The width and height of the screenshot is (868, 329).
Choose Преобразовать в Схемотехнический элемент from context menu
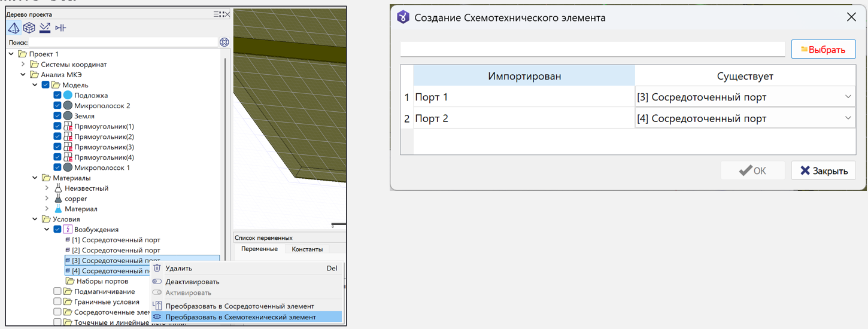(x=240, y=317)
